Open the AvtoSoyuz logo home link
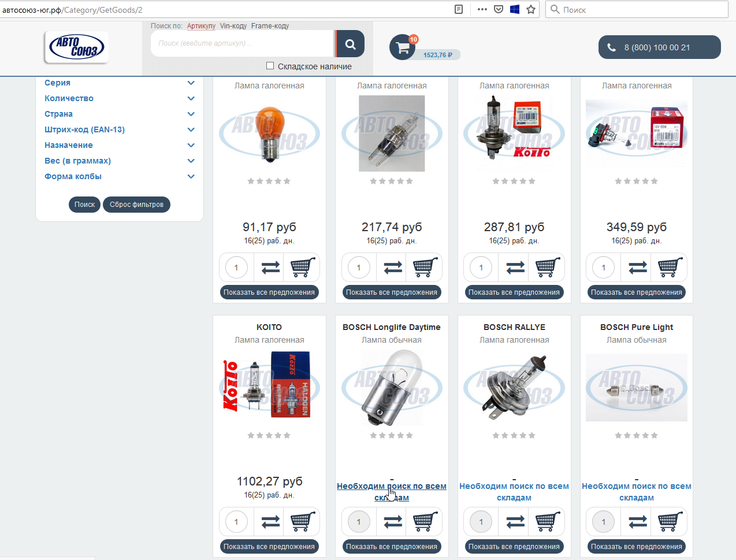Screen dimensions: 736x560 pos(76,47)
